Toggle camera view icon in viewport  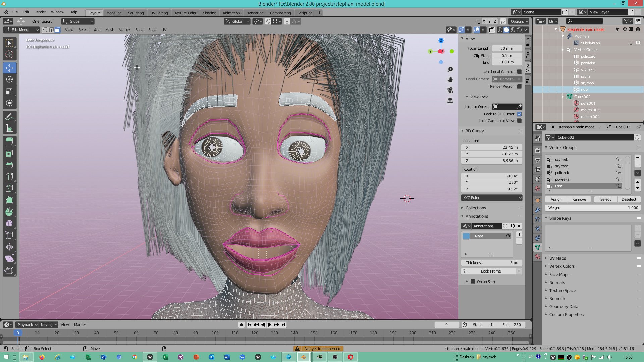click(x=450, y=90)
